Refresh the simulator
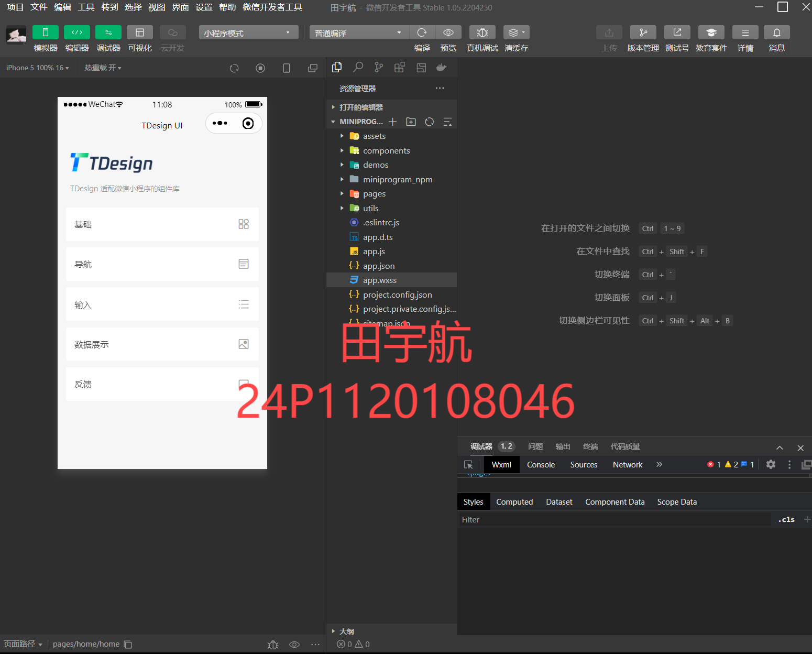The width and height of the screenshot is (812, 654). point(234,68)
